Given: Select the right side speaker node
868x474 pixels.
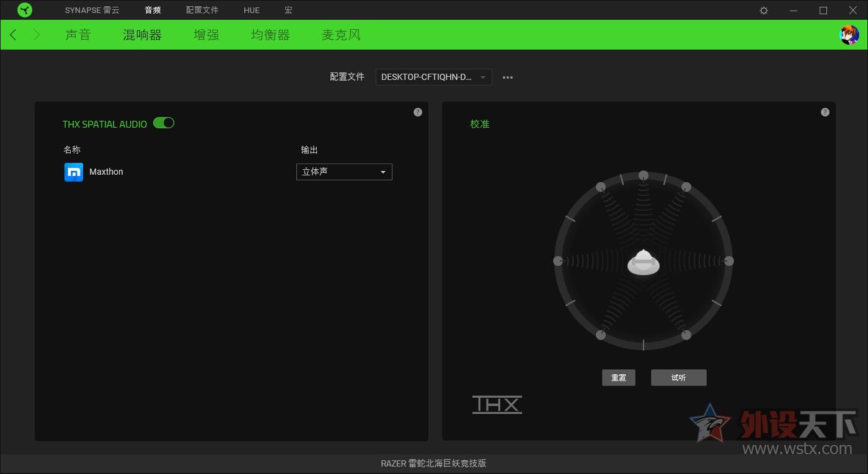Looking at the screenshot, I should click(x=729, y=261).
